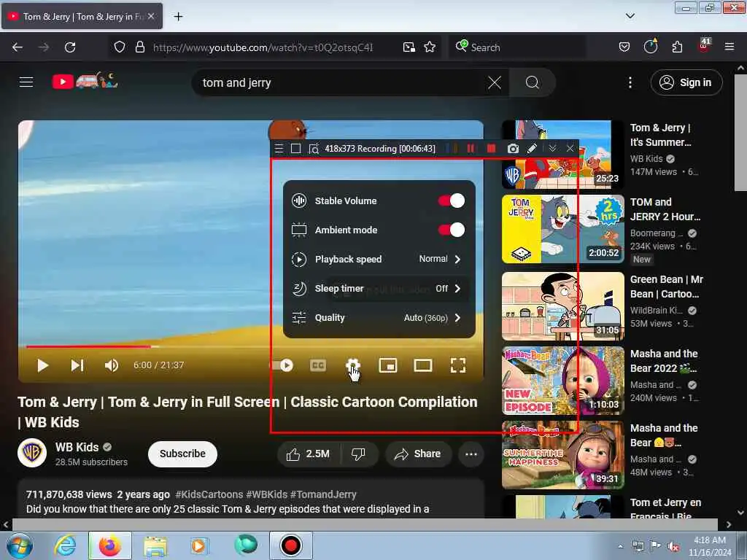The width and height of the screenshot is (747, 560).
Task: Open the YouTube guide hamburger menu
Action: click(26, 82)
